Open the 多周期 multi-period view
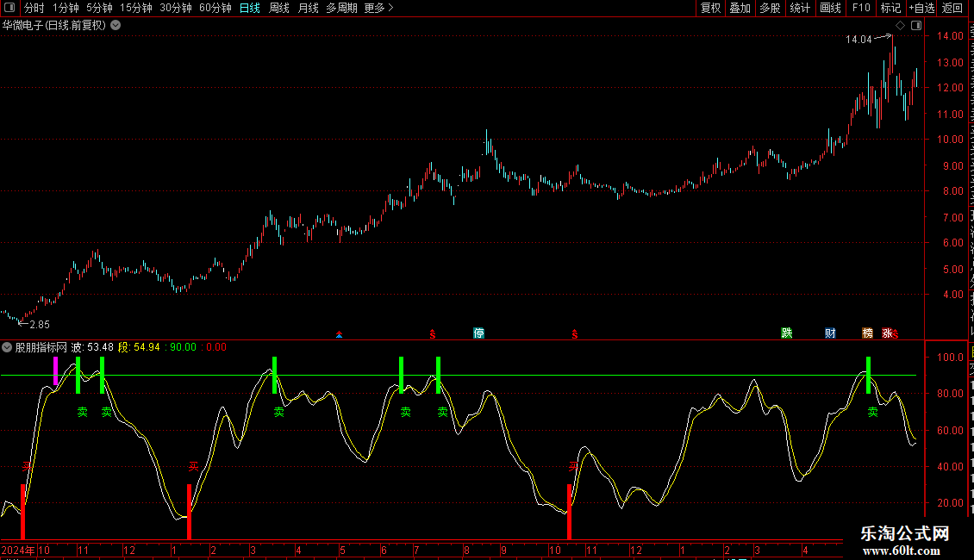 coord(341,8)
